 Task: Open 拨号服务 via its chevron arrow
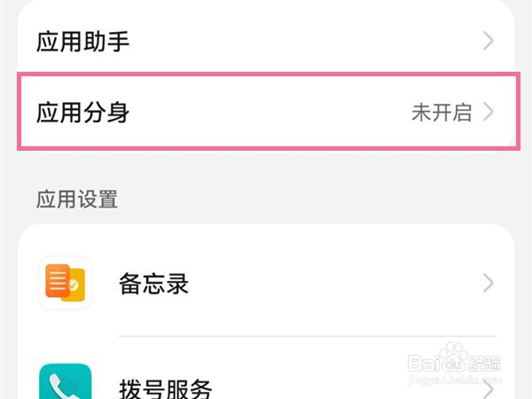click(x=488, y=389)
